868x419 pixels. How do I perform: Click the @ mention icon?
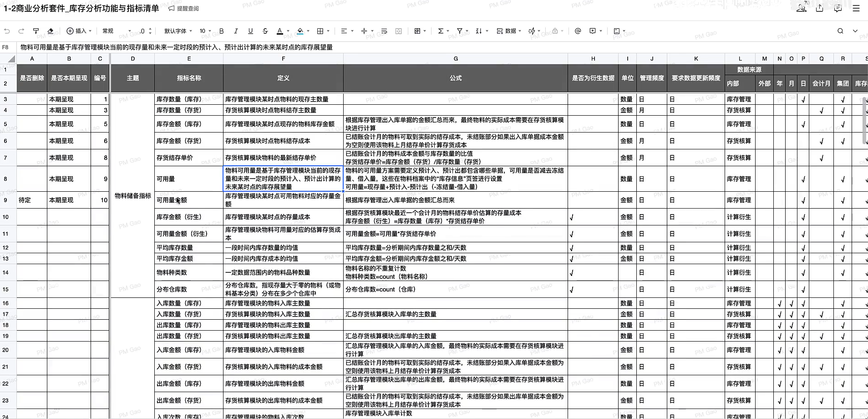(578, 31)
